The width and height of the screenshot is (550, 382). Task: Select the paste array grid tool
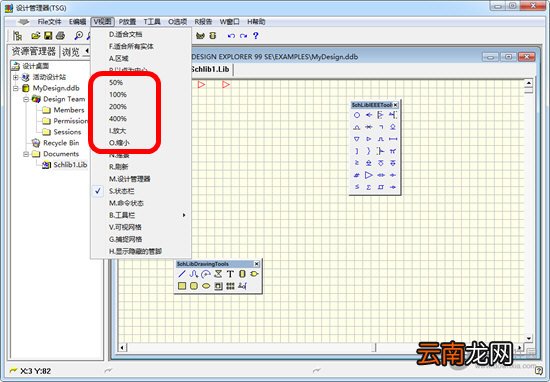pos(230,286)
